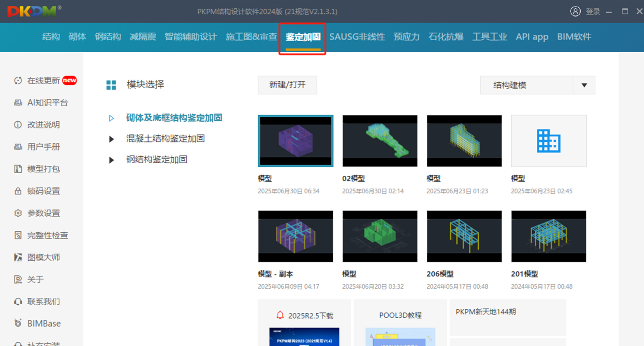Switch to the 工具工业 tab

tap(490, 37)
